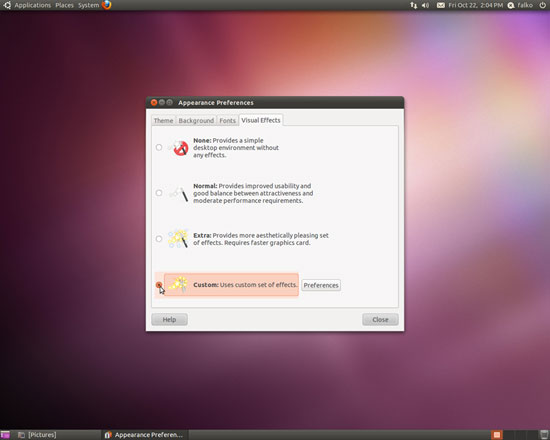Viewport: 550px width, 440px height.
Task: Select Appearance Preferences taskbar entry
Action: tap(145, 435)
